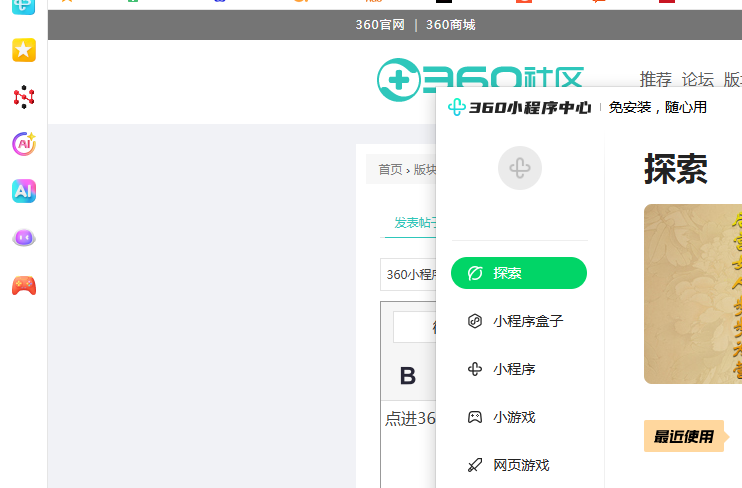Click the 360小程序中心 header logo
The height and width of the screenshot is (488, 742).
pos(519,107)
